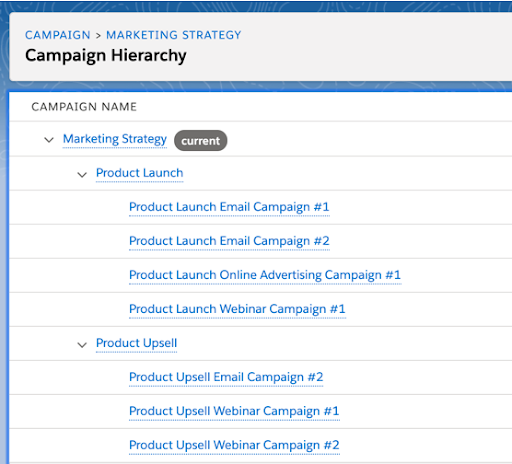Click the current badge
The image size is (512, 464).
(201, 141)
